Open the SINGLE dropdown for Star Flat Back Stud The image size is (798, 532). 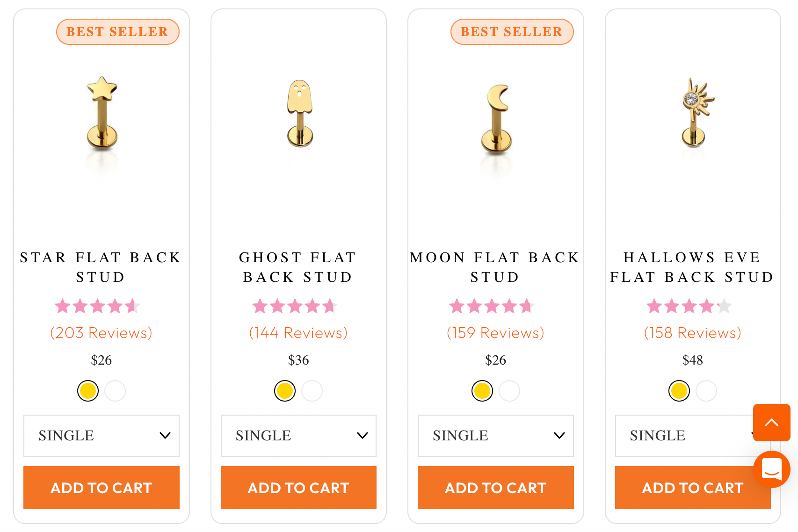coord(101,435)
